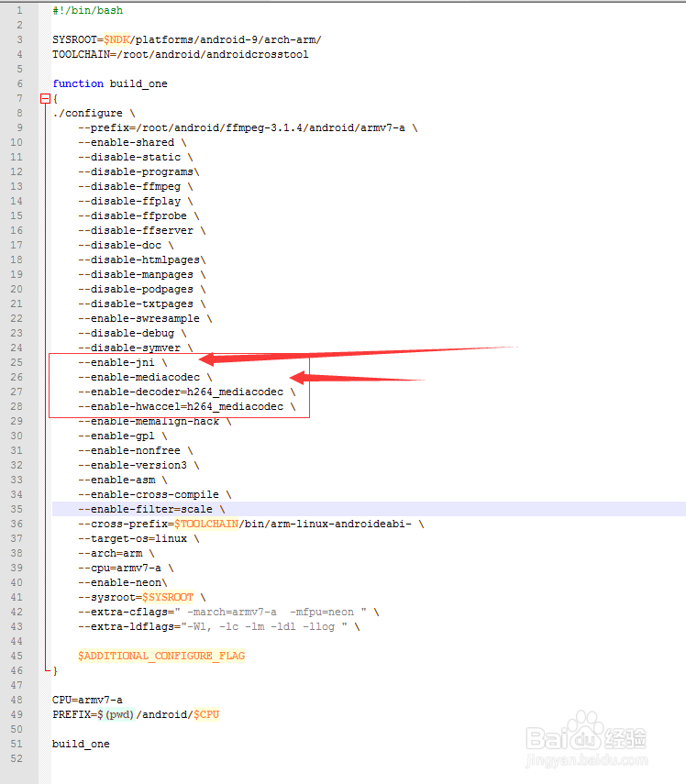Click the --enable-hwaccel=h264_mediacodec option
This screenshot has height=784, width=686.
[186, 406]
